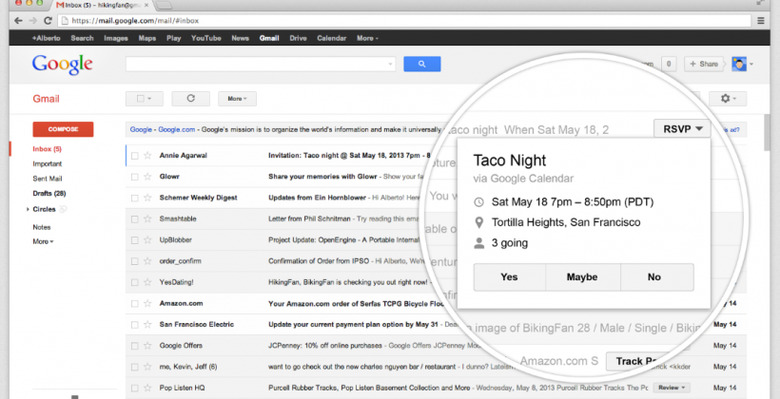Star the Amazon.com email

tap(147, 303)
